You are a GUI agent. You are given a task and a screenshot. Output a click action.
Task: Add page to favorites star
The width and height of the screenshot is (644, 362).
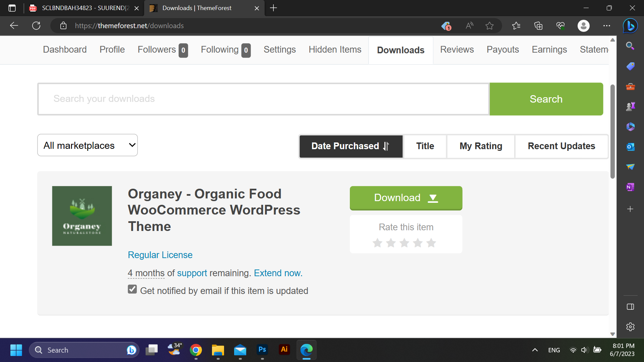[489, 25]
